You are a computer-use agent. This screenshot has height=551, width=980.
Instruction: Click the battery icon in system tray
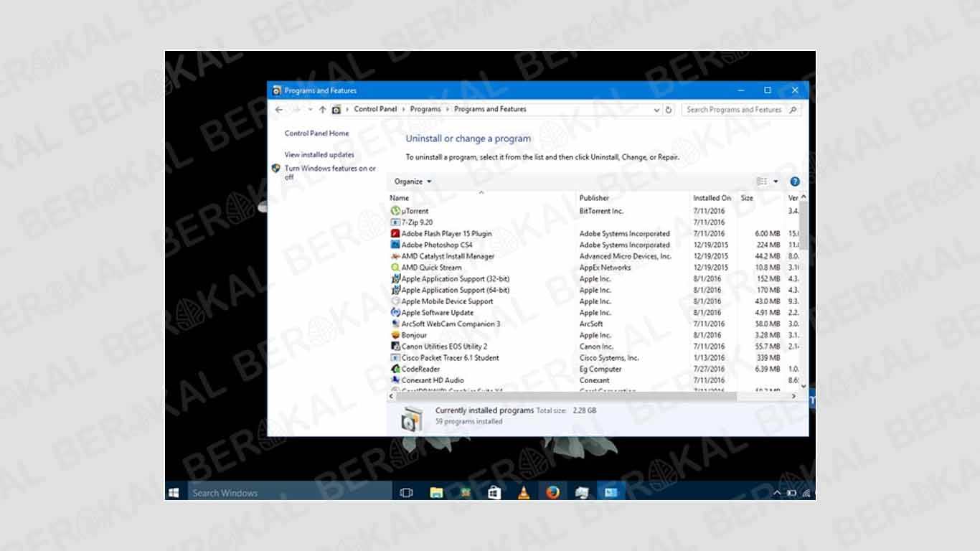(791, 493)
